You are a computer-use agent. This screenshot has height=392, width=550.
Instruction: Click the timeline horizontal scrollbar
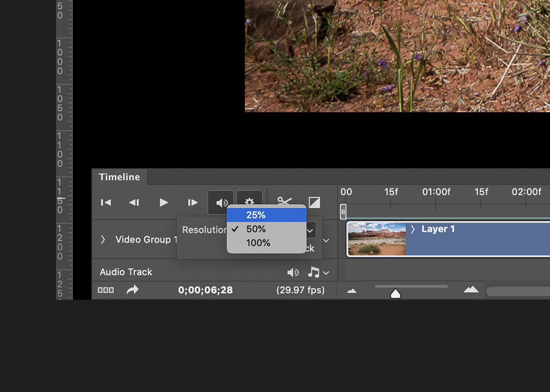point(518,292)
